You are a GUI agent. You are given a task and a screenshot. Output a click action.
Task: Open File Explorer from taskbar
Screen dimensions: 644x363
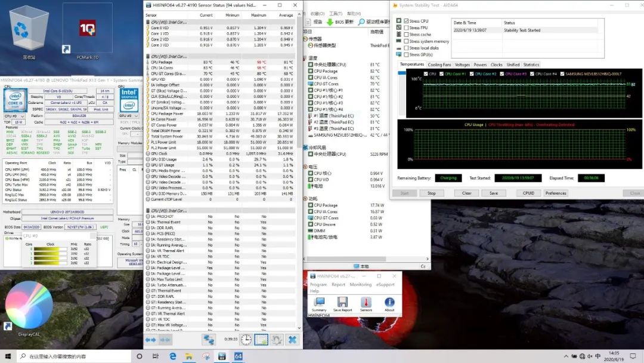point(188,356)
